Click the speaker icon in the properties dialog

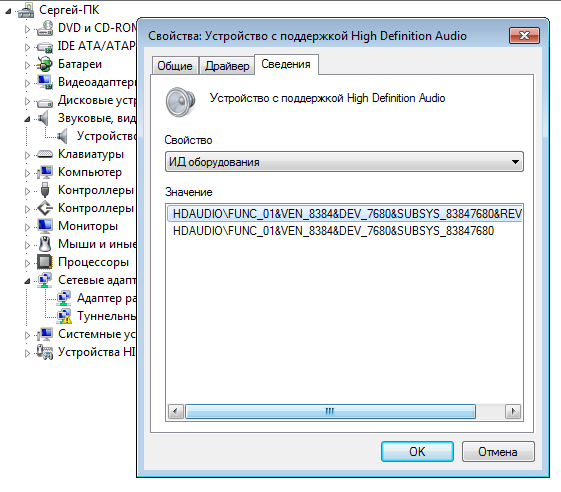point(180,102)
